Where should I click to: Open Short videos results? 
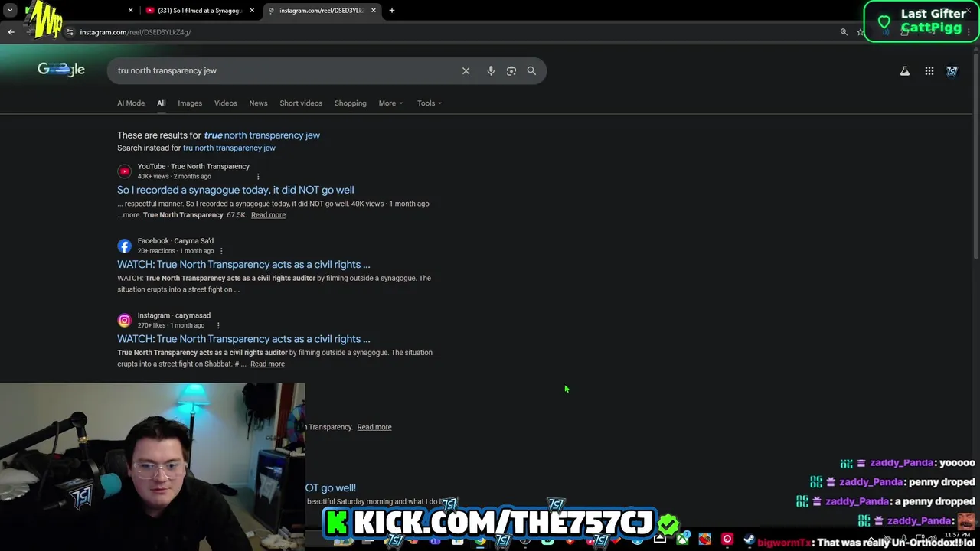(301, 103)
